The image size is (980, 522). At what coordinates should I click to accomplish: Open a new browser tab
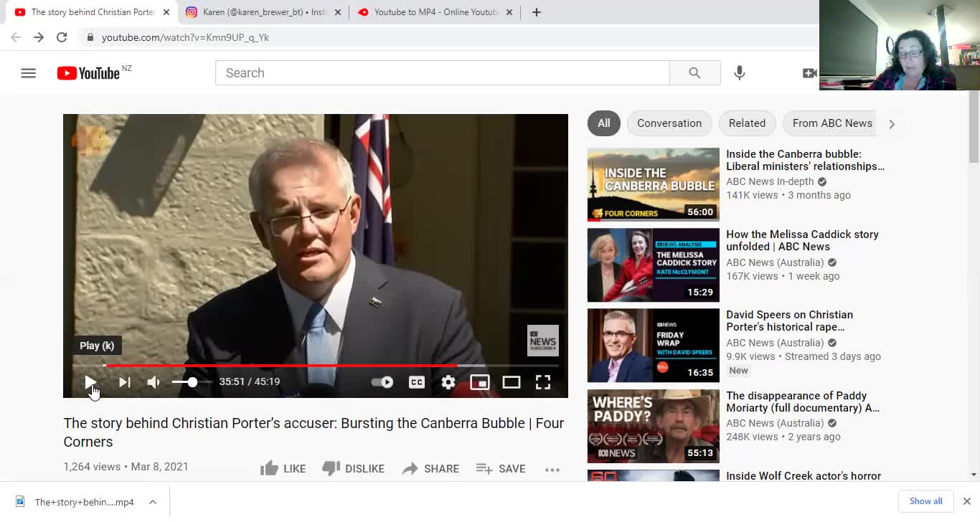[536, 12]
